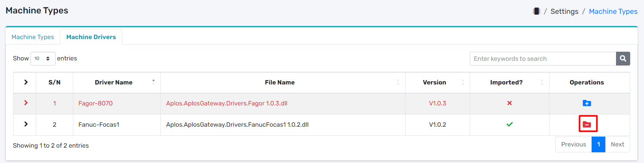Click the red X for Fagor-8070
Viewport: 644px width, 163px height.
[509, 103]
